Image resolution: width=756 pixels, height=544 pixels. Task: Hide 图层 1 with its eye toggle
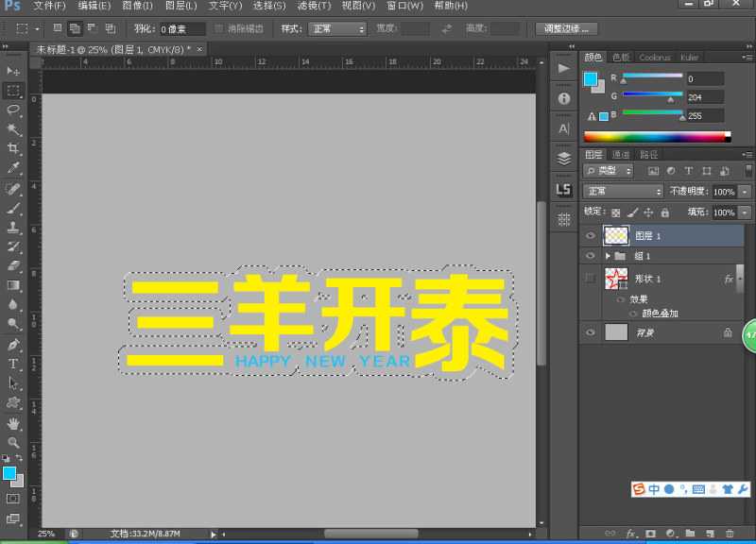coord(590,235)
